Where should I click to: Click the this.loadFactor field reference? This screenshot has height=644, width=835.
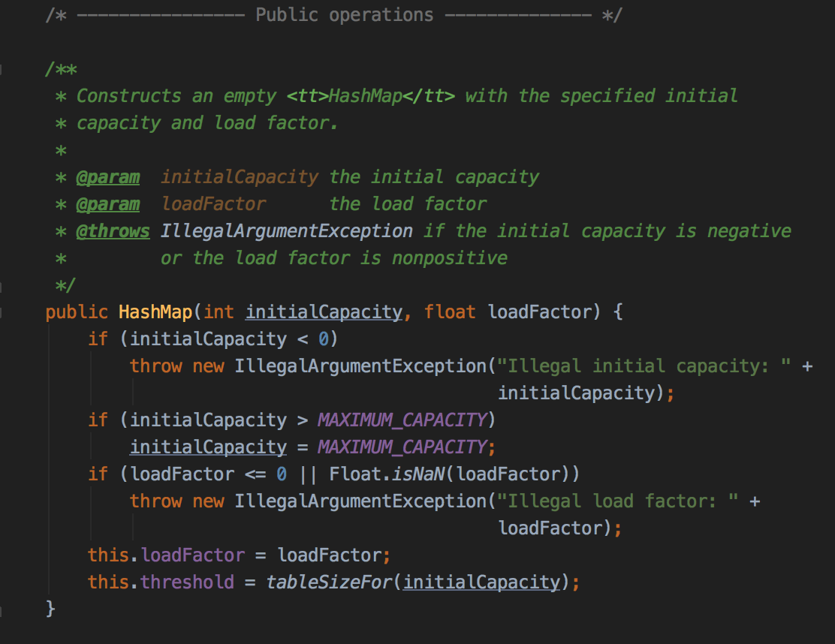tap(193, 555)
